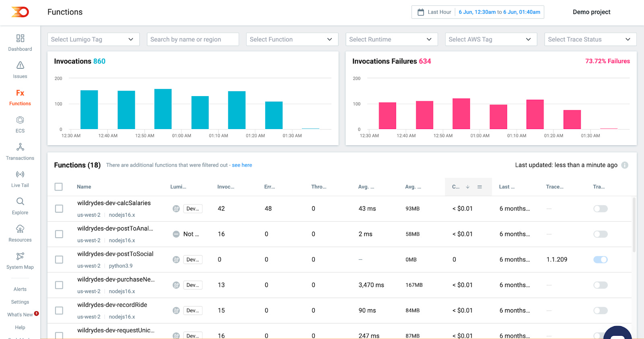
Task: Click in the Search by name or region field
Action: pos(193,39)
